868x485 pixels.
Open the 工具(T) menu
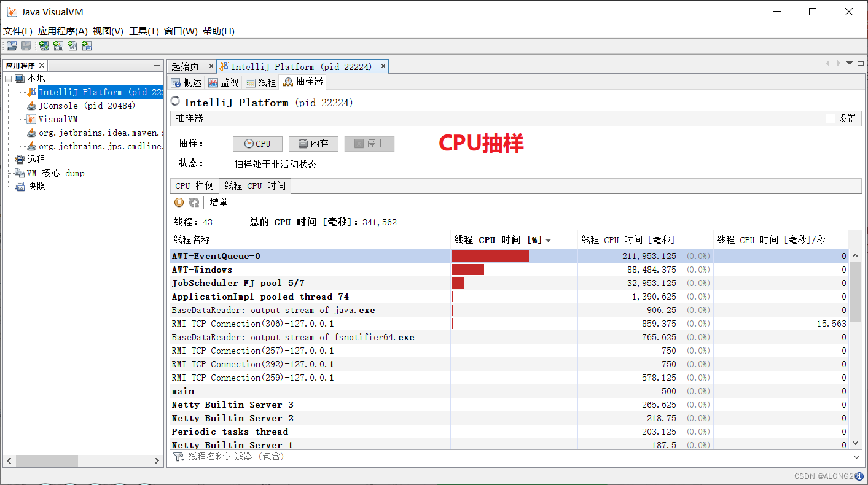[144, 31]
